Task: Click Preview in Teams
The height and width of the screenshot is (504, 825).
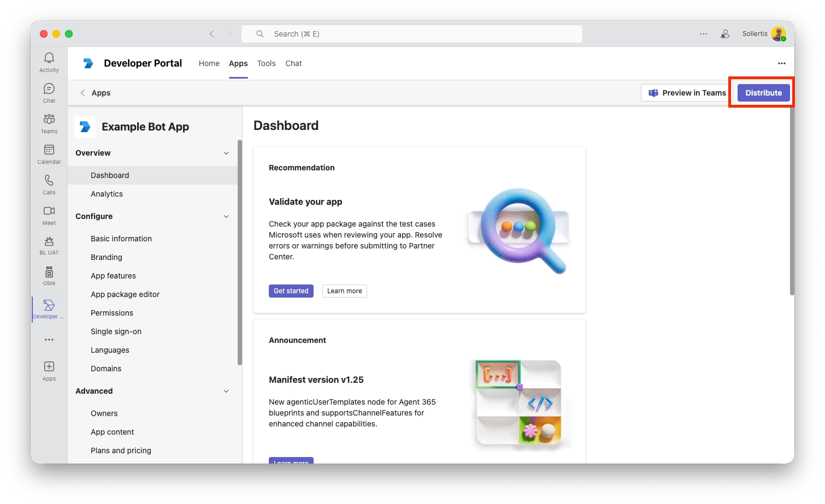Action: pyautogui.click(x=687, y=93)
